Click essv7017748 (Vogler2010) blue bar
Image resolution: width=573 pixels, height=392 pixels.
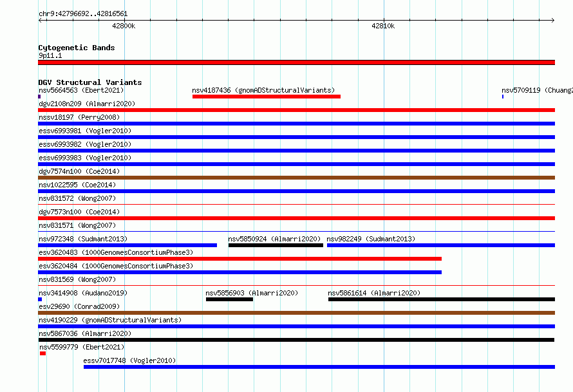point(319,367)
